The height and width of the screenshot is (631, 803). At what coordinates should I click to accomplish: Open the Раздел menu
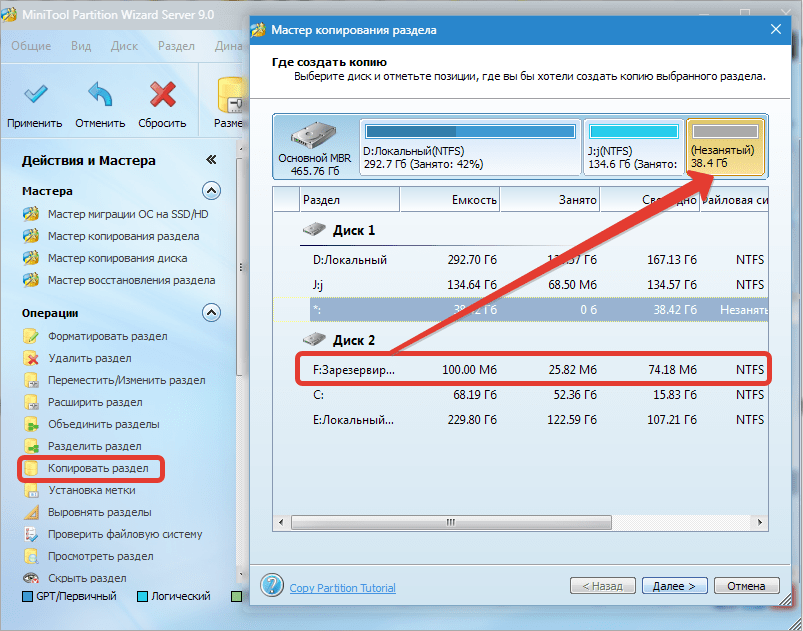176,46
